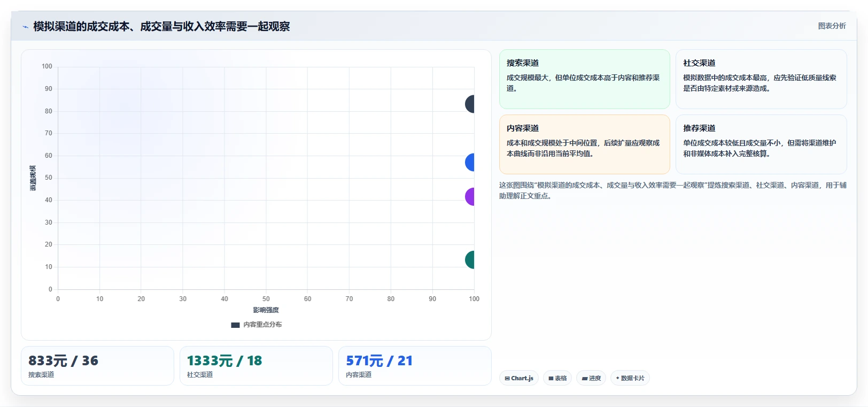
Task: Open the 搜索渠道 insight card
Action: pos(584,79)
